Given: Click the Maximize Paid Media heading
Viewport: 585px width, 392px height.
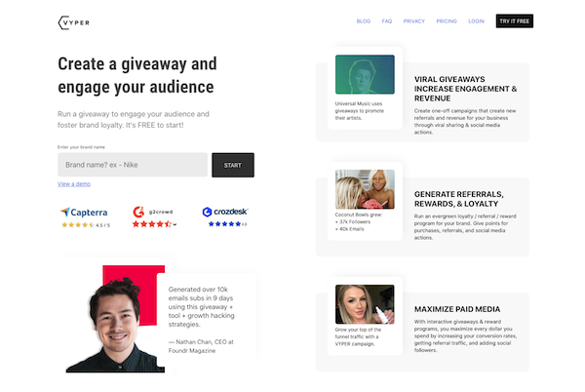Looking at the screenshot, I should 457,309.
